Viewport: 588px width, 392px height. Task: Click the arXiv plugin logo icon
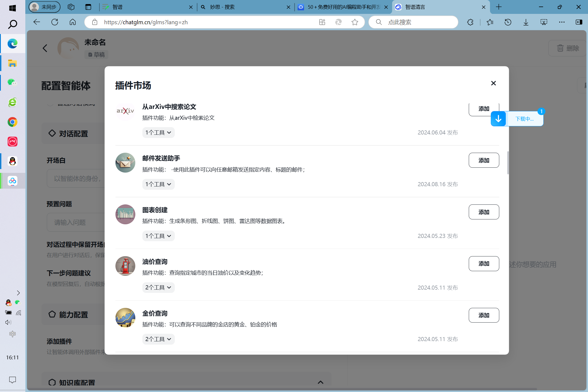(125, 111)
